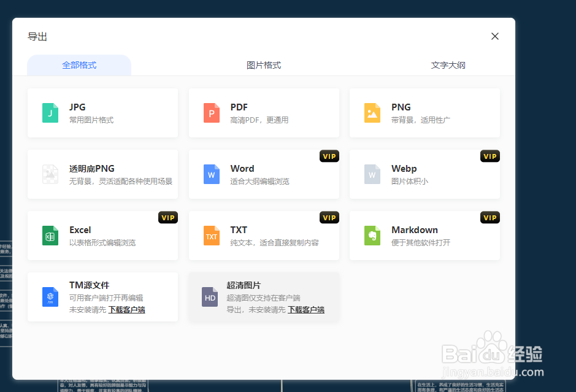Click the HD 超清图片 icon

pos(210,297)
